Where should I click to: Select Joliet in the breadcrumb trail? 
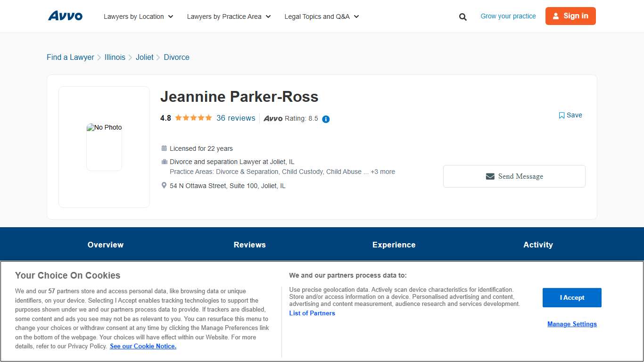coord(144,57)
